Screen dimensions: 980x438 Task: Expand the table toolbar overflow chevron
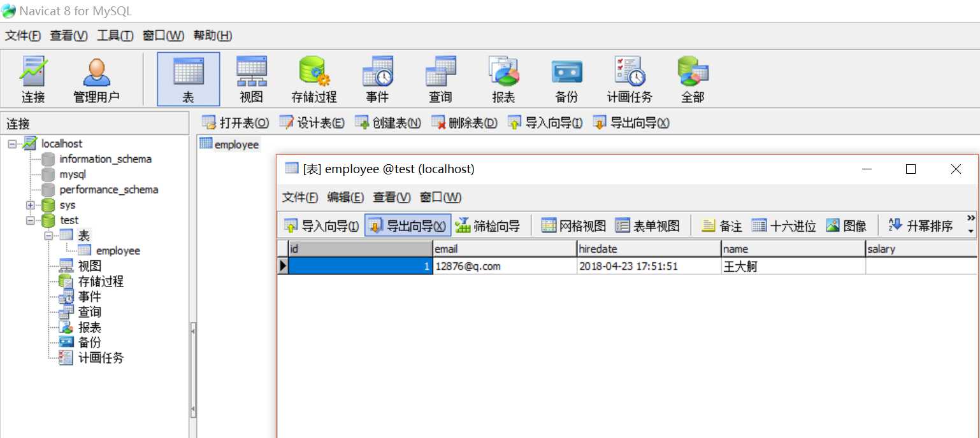[971, 223]
